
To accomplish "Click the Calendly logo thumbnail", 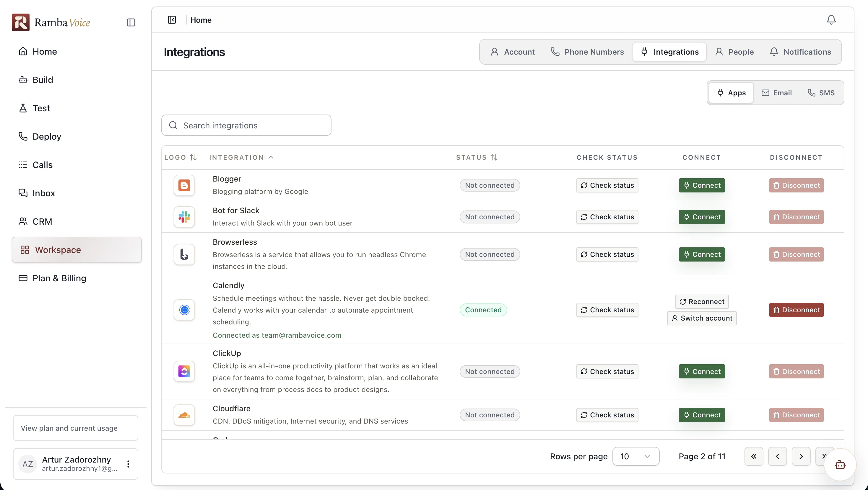I will tap(184, 310).
